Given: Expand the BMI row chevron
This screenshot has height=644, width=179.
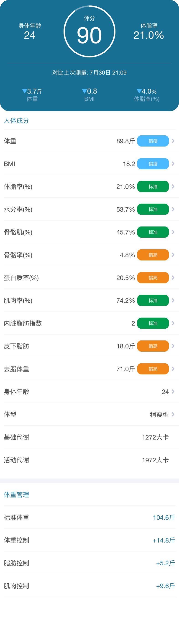Looking at the screenshot, I should (x=173, y=164).
